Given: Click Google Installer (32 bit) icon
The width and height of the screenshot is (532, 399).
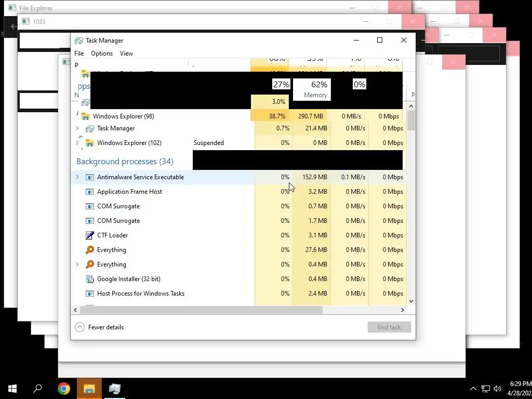Looking at the screenshot, I should tap(89, 279).
